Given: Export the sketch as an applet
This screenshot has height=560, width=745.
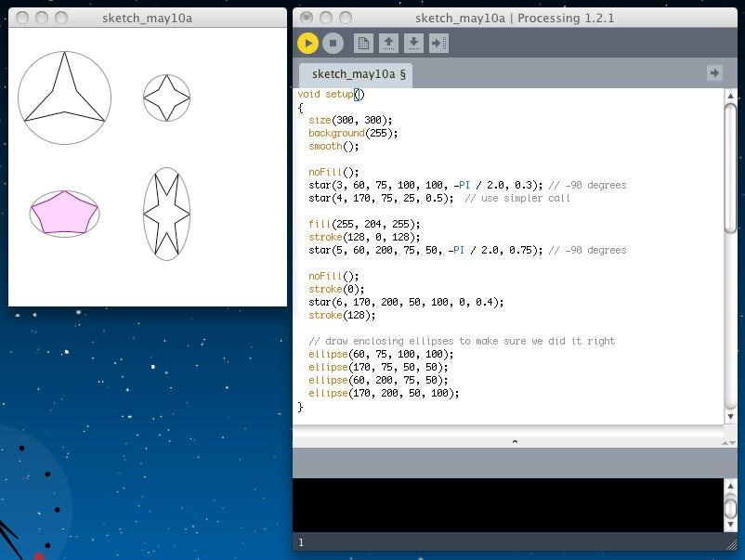Looking at the screenshot, I should tap(438, 43).
